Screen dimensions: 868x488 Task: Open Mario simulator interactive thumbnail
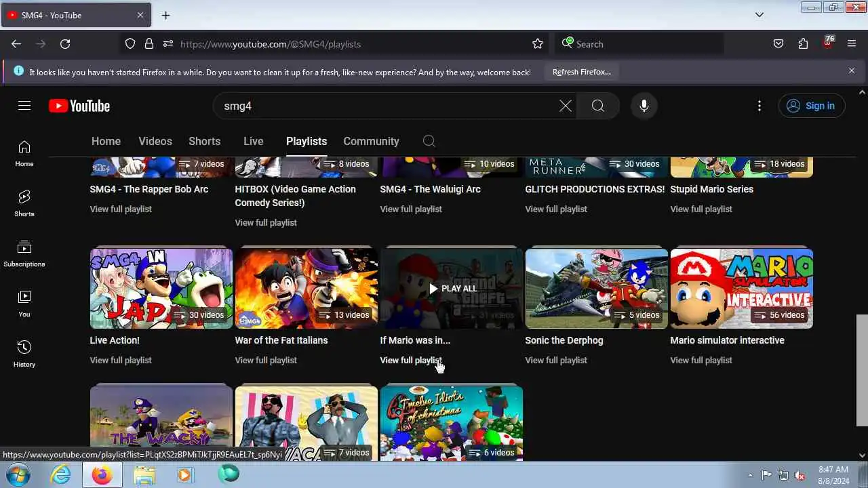pyautogui.click(x=742, y=289)
